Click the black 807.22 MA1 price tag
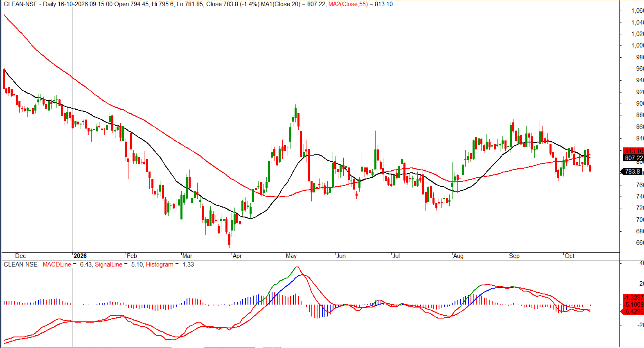The width and height of the screenshot is (644, 348). [x=633, y=158]
